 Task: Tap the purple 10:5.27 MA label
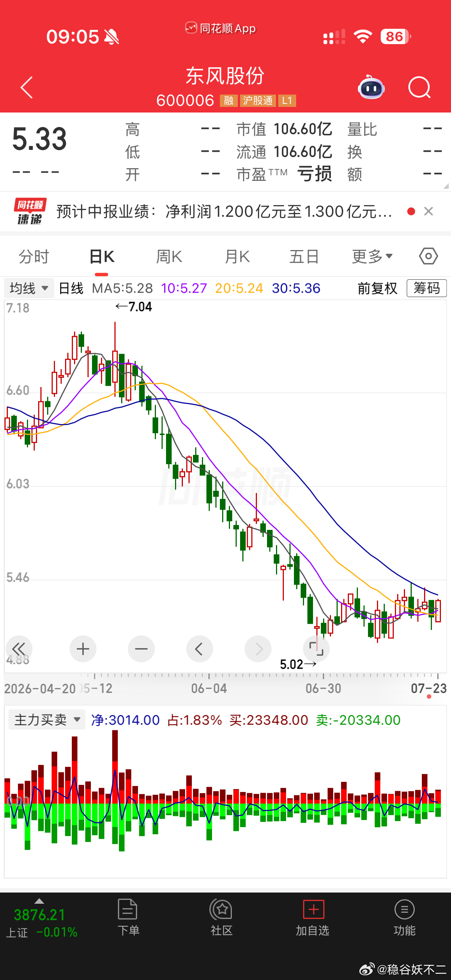(184, 289)
